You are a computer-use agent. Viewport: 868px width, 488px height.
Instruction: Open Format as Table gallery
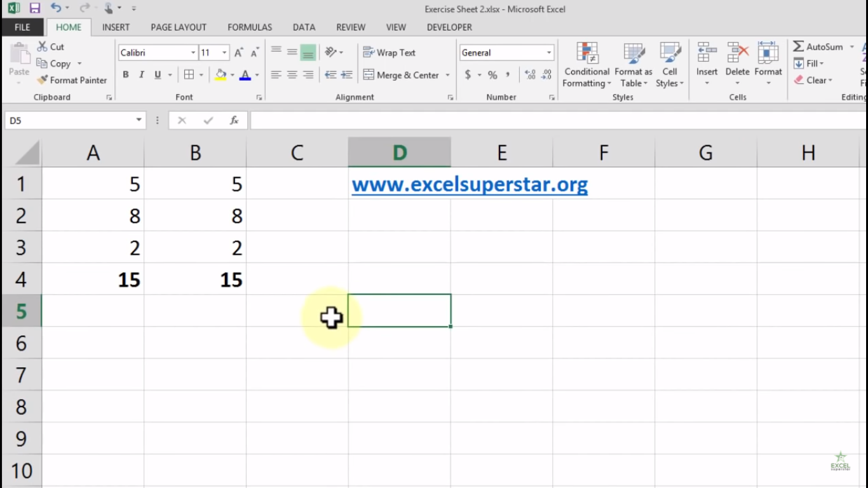click(x=634, y=65)
